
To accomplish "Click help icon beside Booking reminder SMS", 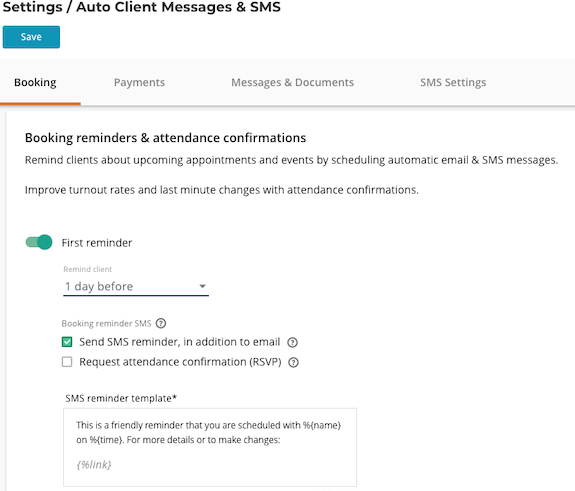I will coord(161,323).
